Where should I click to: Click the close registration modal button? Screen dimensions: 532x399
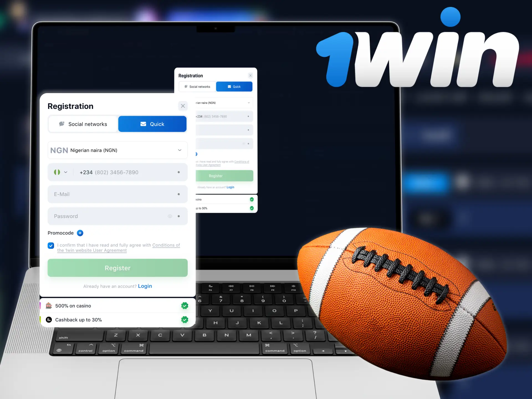[183, 106]
